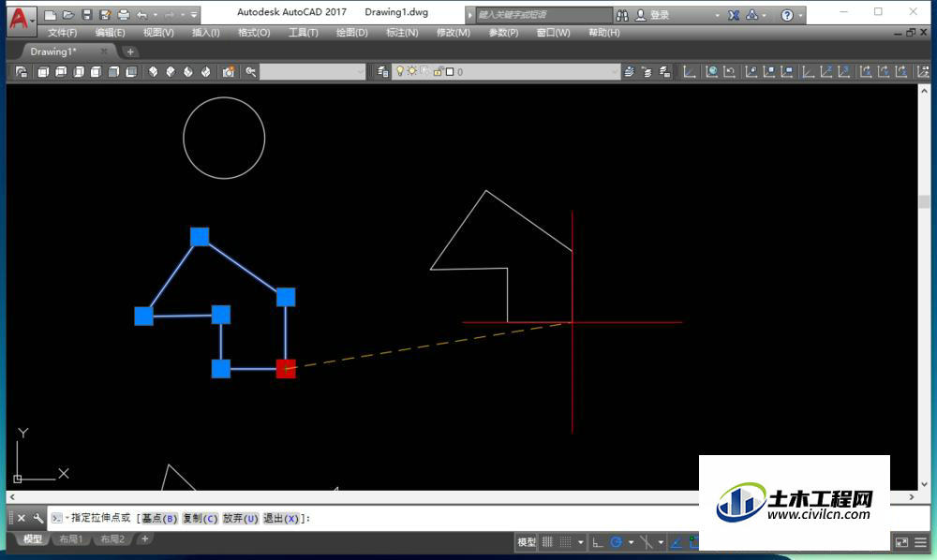Choose 复制(C) command option
This screenshot has width=937, height=560.
201,518
